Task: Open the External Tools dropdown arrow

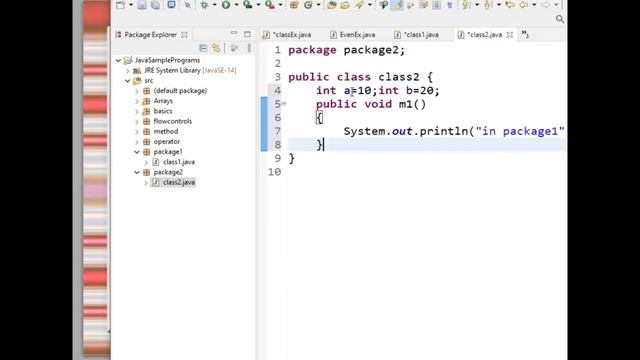Action: 280,5
